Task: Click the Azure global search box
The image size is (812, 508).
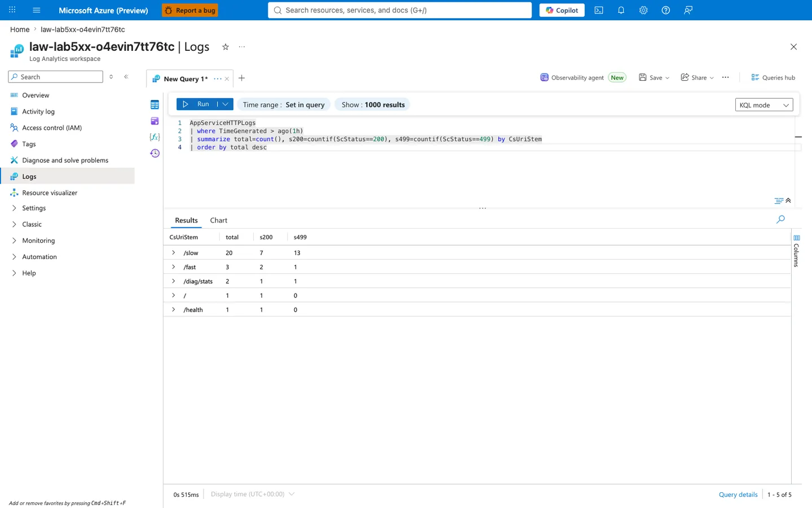Action: pos(400,10)
